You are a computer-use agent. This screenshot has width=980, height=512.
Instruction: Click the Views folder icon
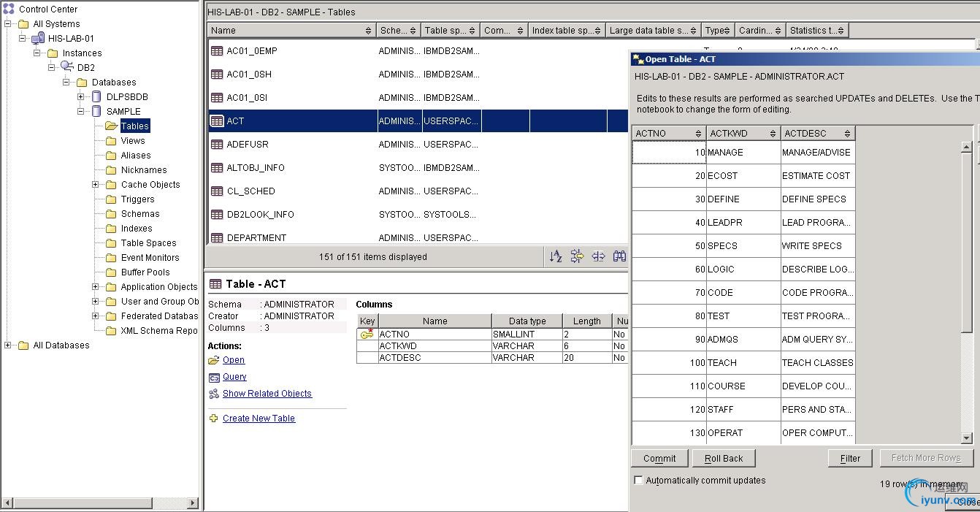coord(111,140)
